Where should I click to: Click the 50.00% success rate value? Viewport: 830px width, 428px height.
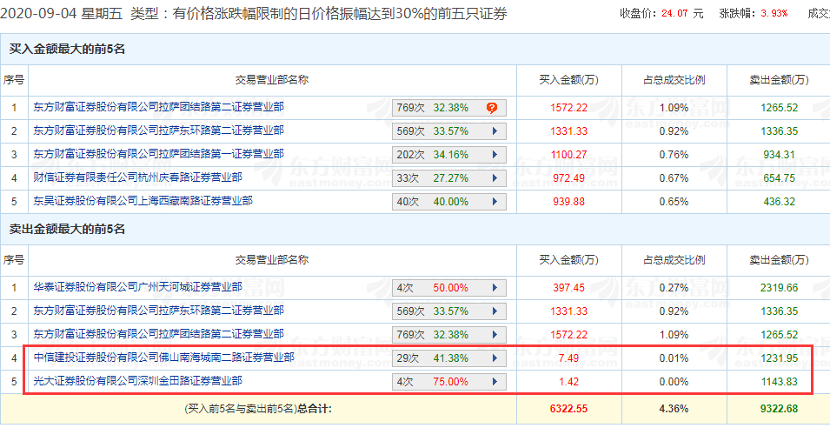click(450, 288)
